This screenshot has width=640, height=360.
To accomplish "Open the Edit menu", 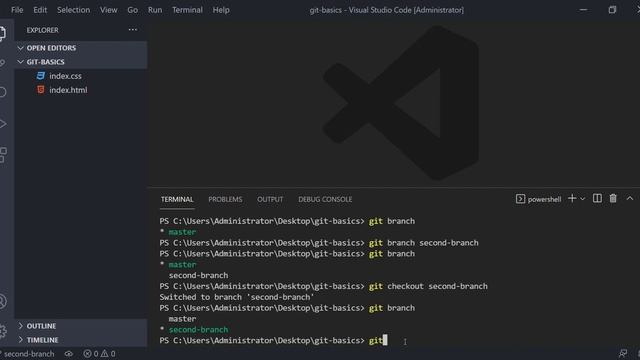I will (40, 10).
